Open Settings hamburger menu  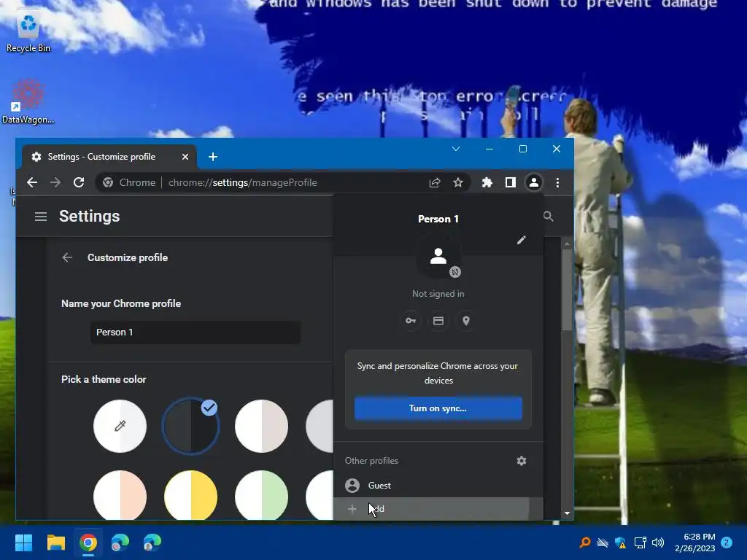point(41,217)
